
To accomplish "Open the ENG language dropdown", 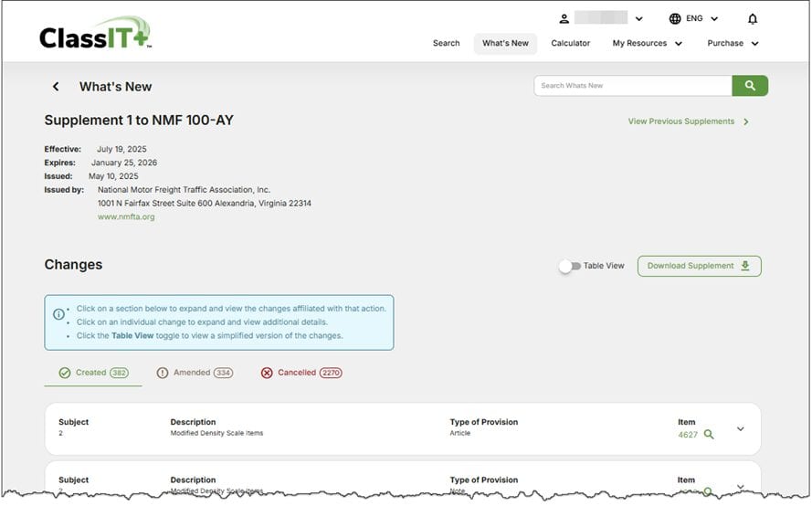I will (701, 18).
